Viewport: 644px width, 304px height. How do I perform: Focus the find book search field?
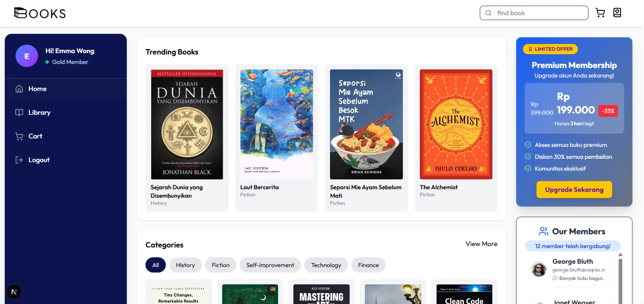pyautogui.click(x=534, y=13)
